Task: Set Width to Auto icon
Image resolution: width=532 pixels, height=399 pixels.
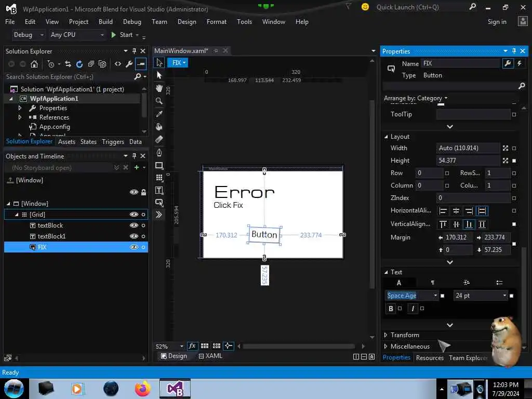Action: tap(506, 148)
